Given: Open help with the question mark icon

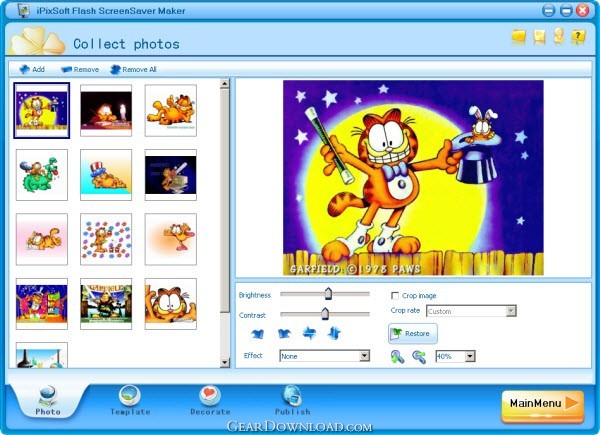Looking at the screenshot, I should (x=578, y=37).
